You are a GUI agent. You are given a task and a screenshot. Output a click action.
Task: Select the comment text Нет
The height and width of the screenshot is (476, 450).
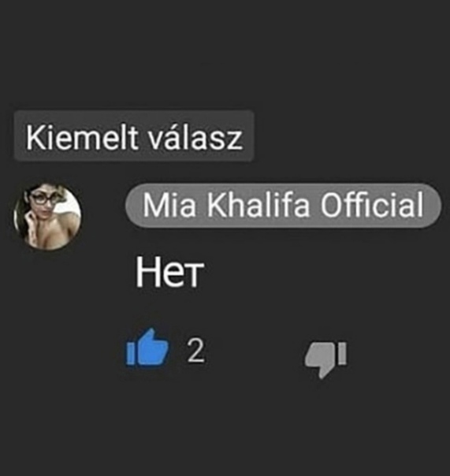169,272
